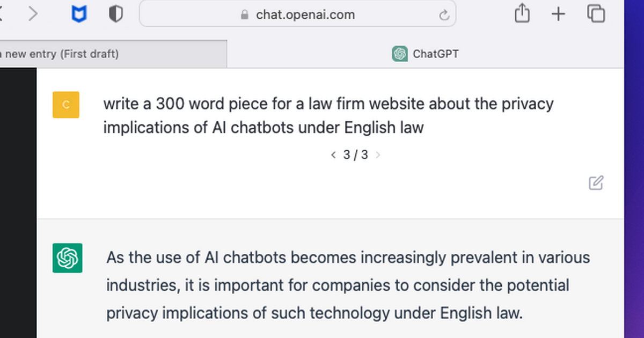Open the tab overview icon
Viewport: 644px width, 338px height.
[x=595, y=14]
